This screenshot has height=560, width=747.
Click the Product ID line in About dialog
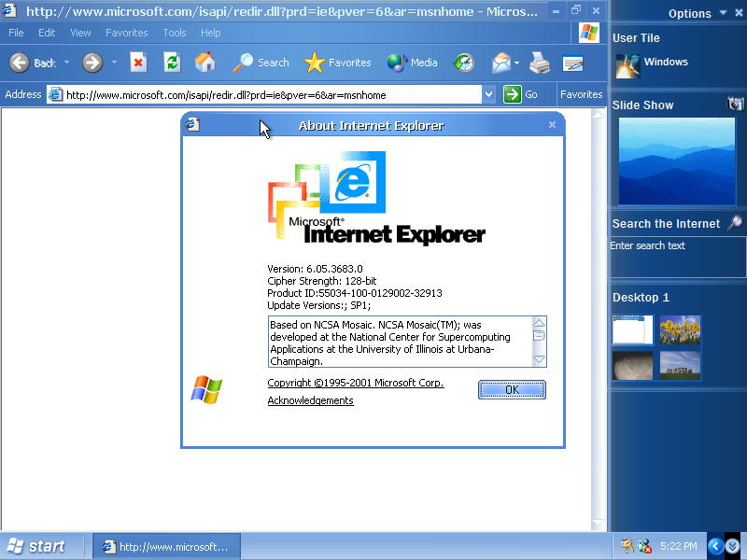coord(355,293)
